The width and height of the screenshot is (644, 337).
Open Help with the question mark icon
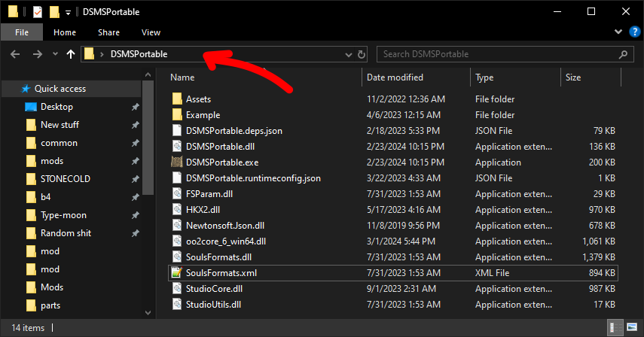[633, 32]
